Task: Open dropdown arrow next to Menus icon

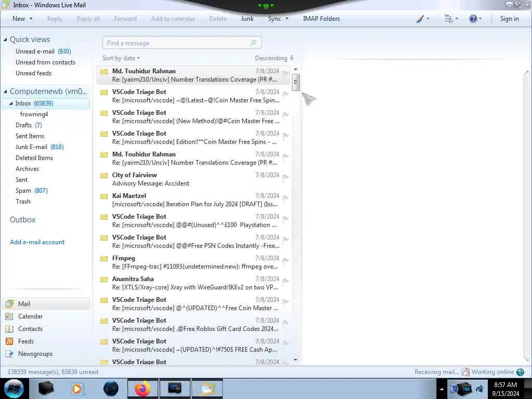Action: [x=457, y=19]
